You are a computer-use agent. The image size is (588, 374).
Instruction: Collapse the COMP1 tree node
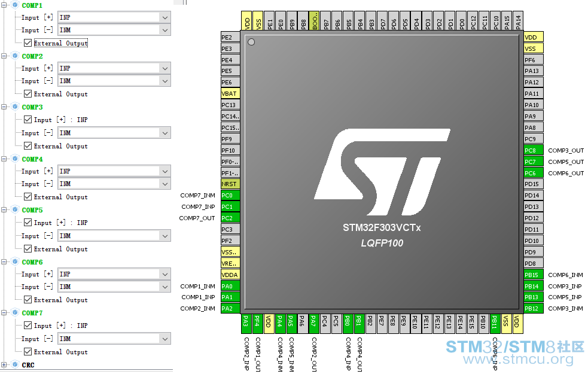click(4, 5)
